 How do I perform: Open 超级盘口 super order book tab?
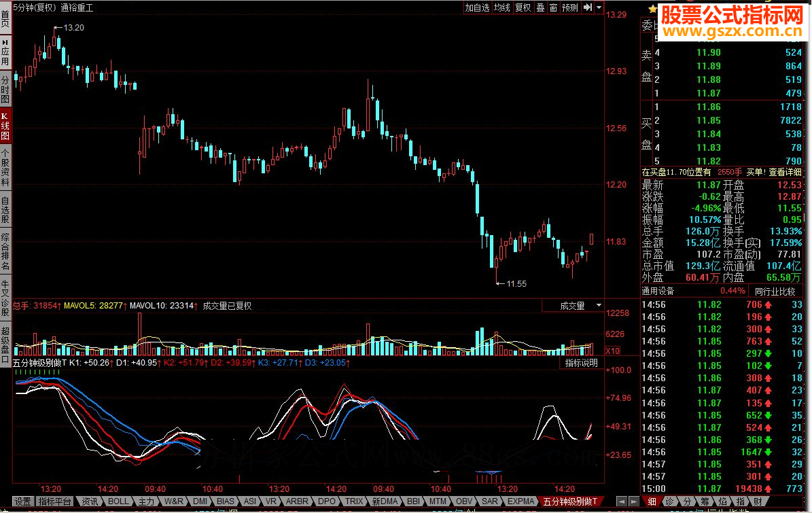(x=5, y=344)
